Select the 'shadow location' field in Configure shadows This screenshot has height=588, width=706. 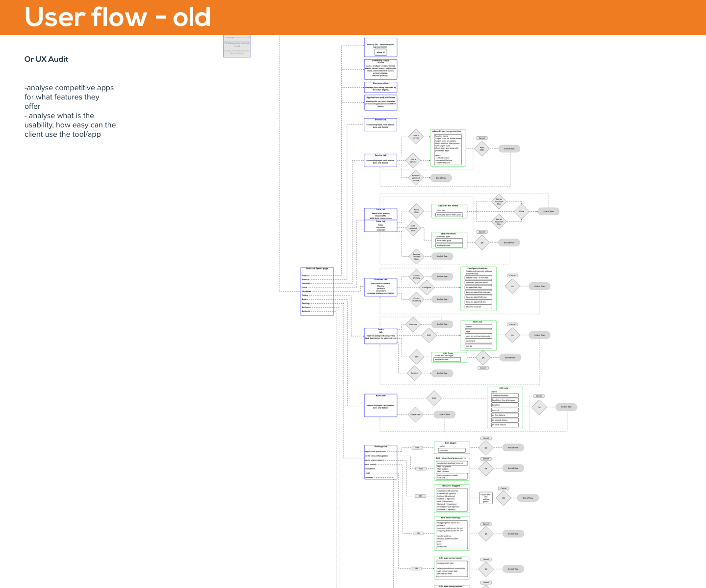click(478, 307)
